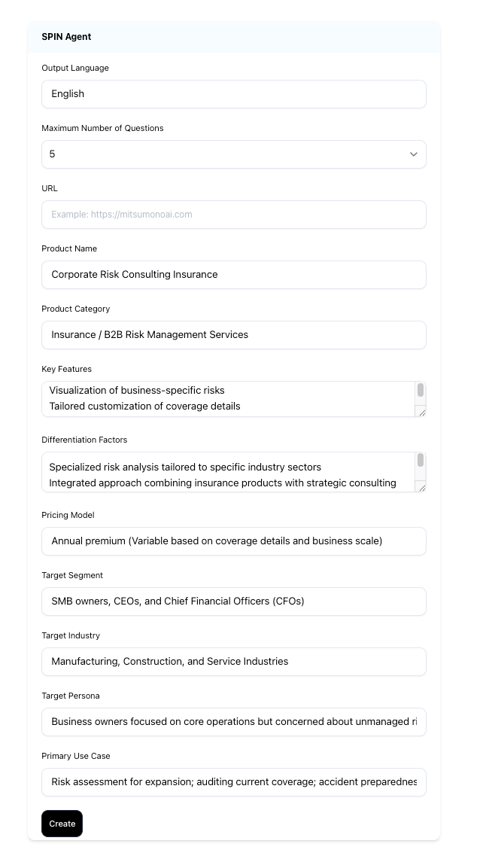Click the Create button
This screenshot has height=868, width=492.
[62, 824]
